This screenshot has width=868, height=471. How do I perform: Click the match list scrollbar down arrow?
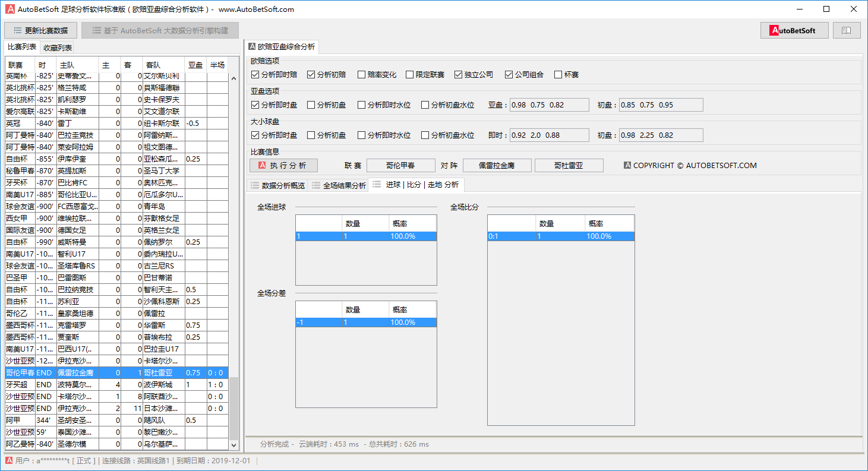[233, 444]
